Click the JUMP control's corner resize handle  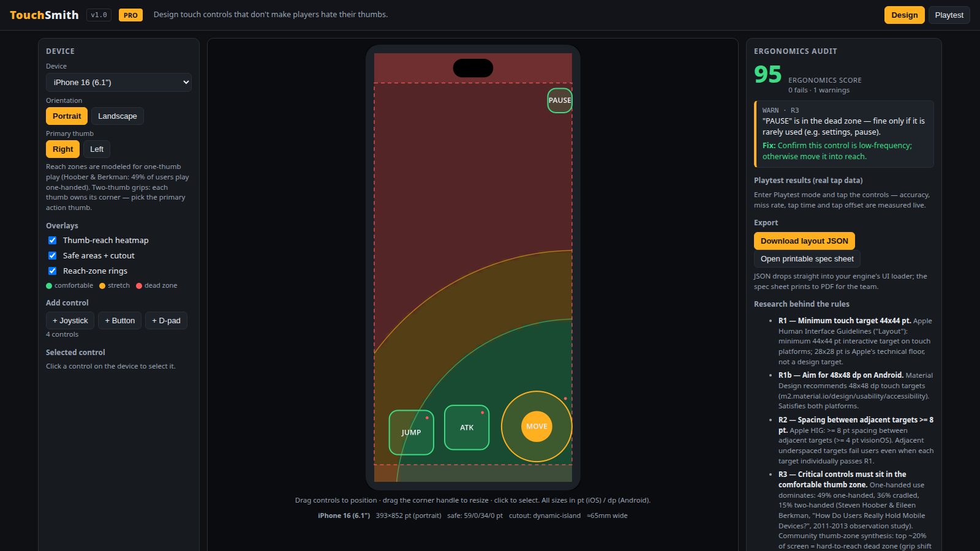(427, 418)
